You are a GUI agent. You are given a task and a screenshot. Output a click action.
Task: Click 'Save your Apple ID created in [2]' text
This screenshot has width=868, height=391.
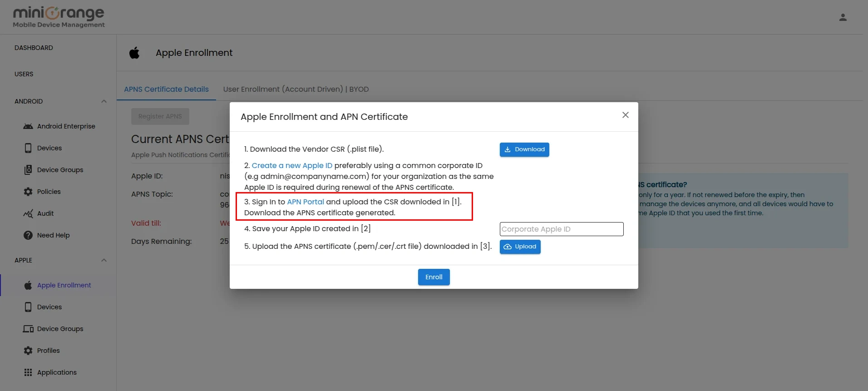[311, 228]
